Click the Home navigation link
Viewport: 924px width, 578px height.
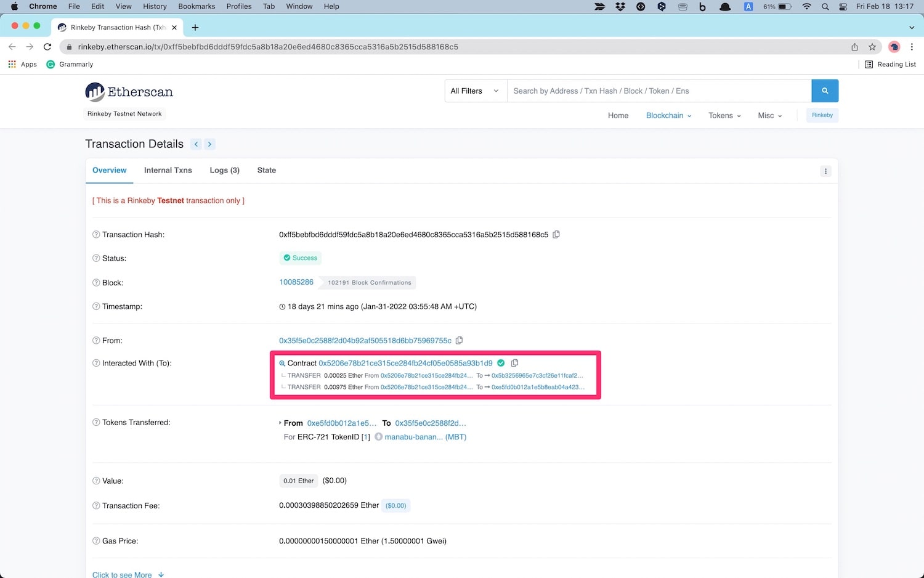[x=618, y=116]
